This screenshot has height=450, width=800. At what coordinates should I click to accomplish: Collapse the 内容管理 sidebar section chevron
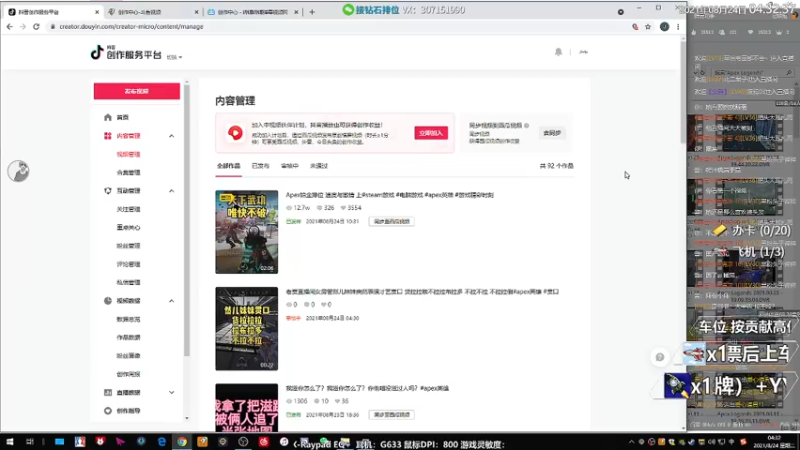coord(171,136)
